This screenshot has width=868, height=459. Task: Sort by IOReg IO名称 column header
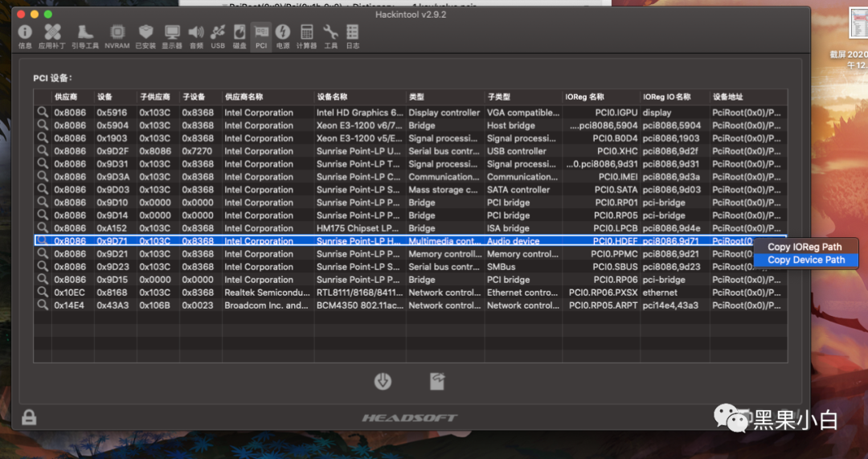(675, 96)
